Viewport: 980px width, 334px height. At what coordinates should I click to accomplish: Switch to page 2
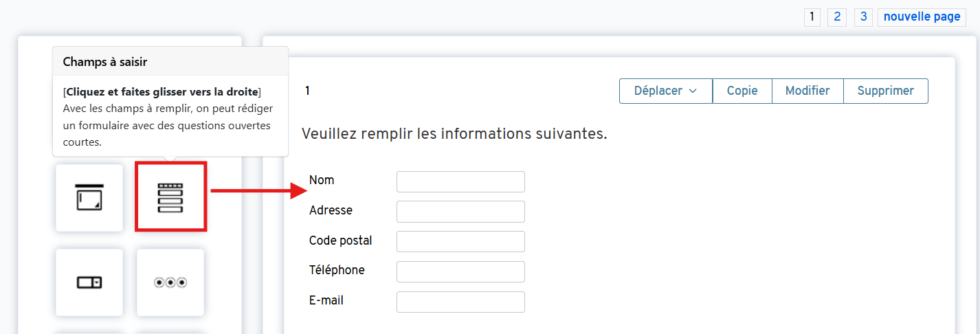click(x=836, y=17)
